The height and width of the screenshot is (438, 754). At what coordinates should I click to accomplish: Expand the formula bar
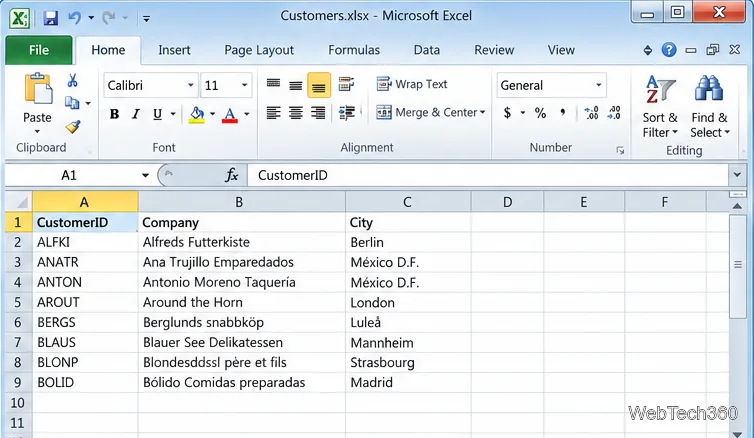pyautogui.click(x=737, y=175)
